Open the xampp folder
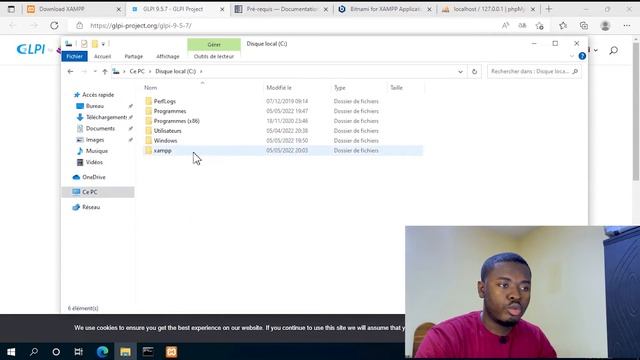 point(283,151)
